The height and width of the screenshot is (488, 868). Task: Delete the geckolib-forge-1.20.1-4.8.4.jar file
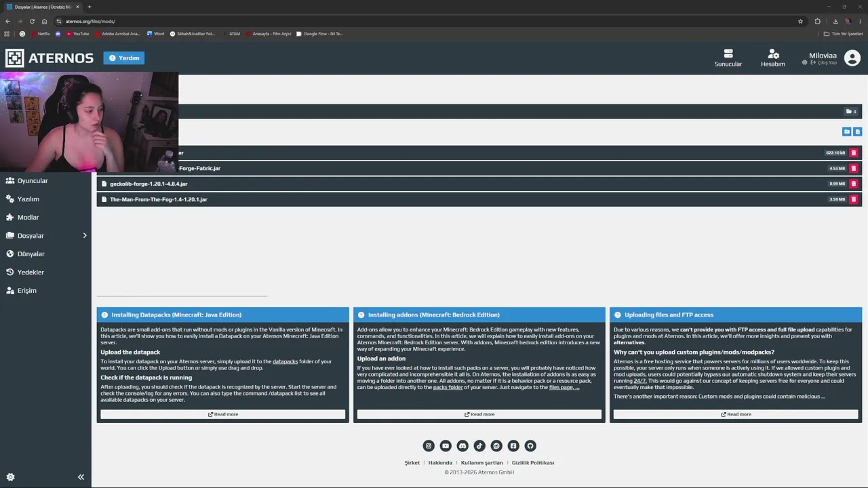click(854, 184)
